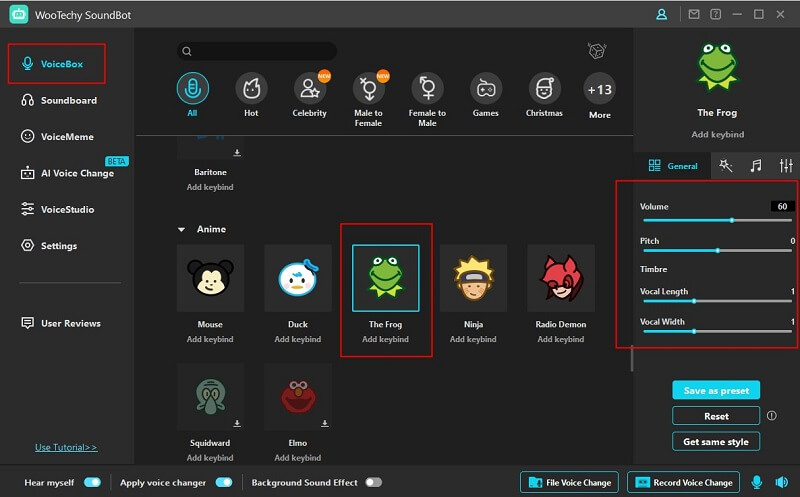Click the Volume slider
This screenshot has height=497, width=800.
(x=717, y=220)
